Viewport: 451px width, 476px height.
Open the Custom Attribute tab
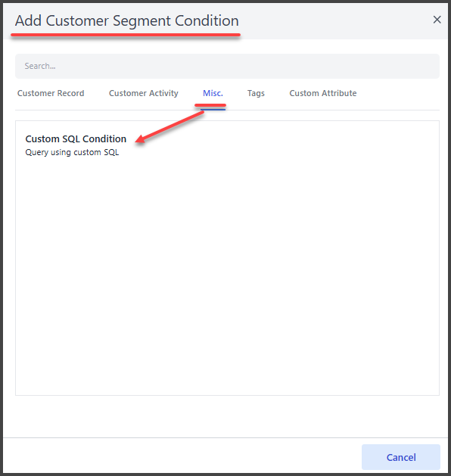tap(323, 93)
